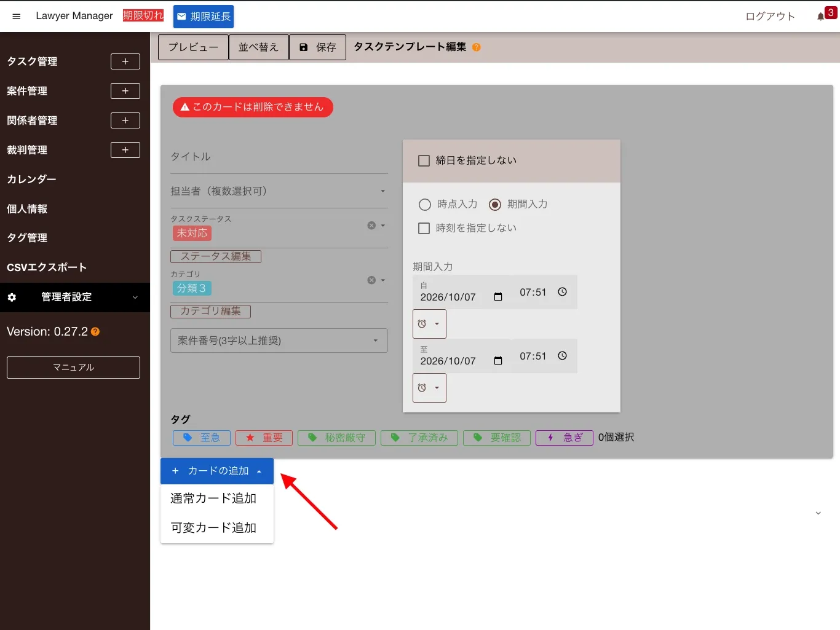Open clock picker for 至 time
This screenshot has width=840, height=630.
coord(562,356)
